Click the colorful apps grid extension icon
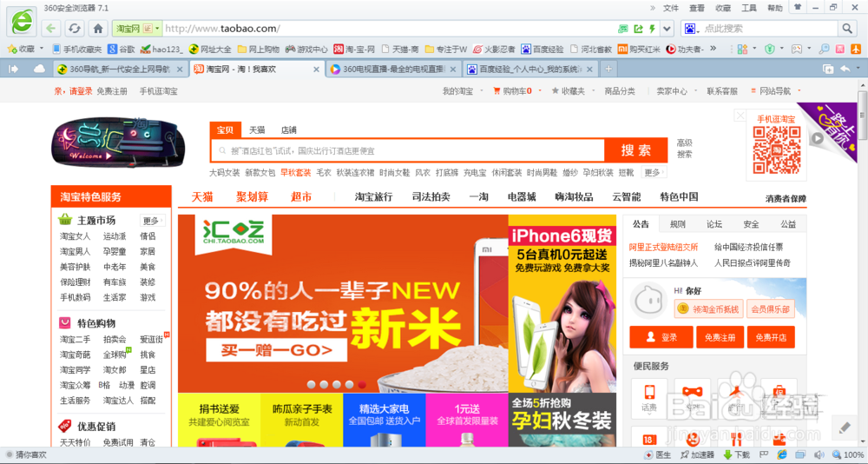This screenshot has width=868, height=464. [742, 49]
